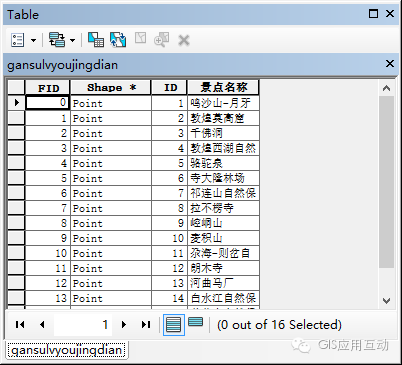402x365 pixels.
Task: Select row selector for FID 9
Action: pyautogui.click(x=16, y=238)
